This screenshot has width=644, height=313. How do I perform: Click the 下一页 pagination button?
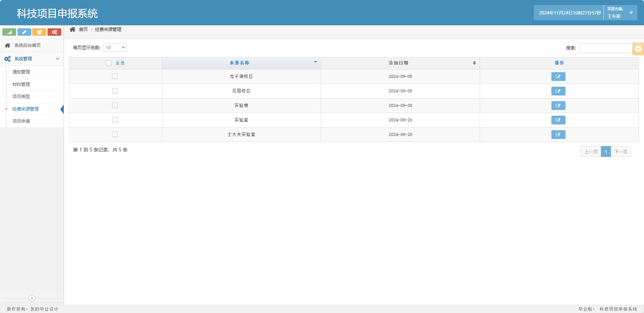621,152
